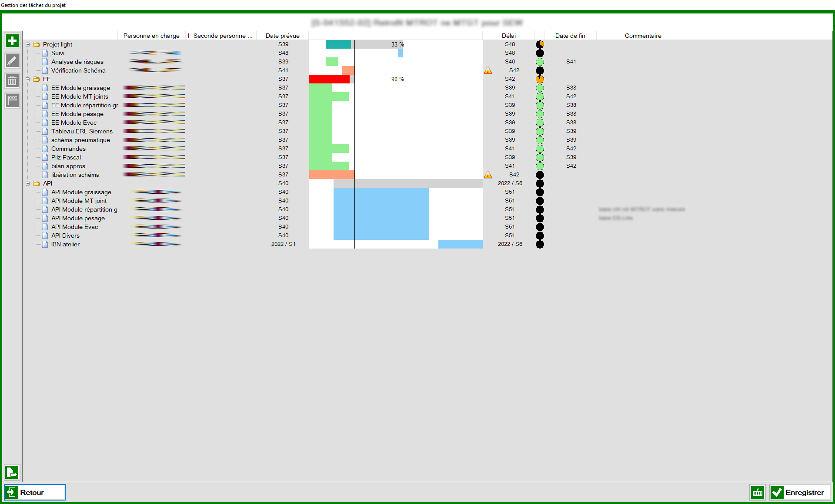Image resolution: width=835 pixels, height=504 pixels.
Task: Click black status circle for IBN atelier
Action: 540,244
